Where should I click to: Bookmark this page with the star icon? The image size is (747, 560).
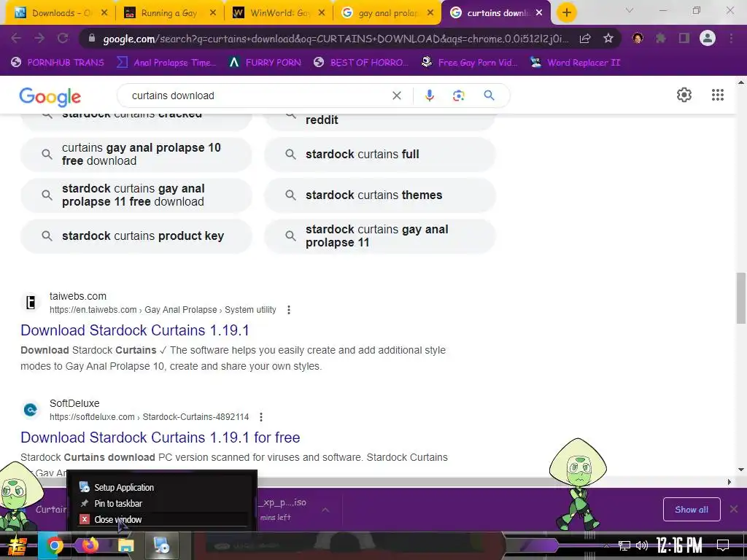[x=608, y=39]
